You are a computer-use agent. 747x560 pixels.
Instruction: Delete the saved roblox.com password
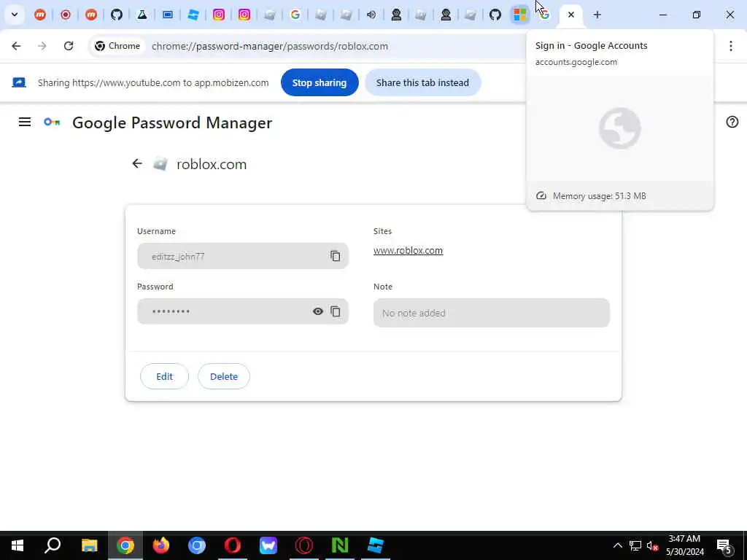click(x=224, y=376)
